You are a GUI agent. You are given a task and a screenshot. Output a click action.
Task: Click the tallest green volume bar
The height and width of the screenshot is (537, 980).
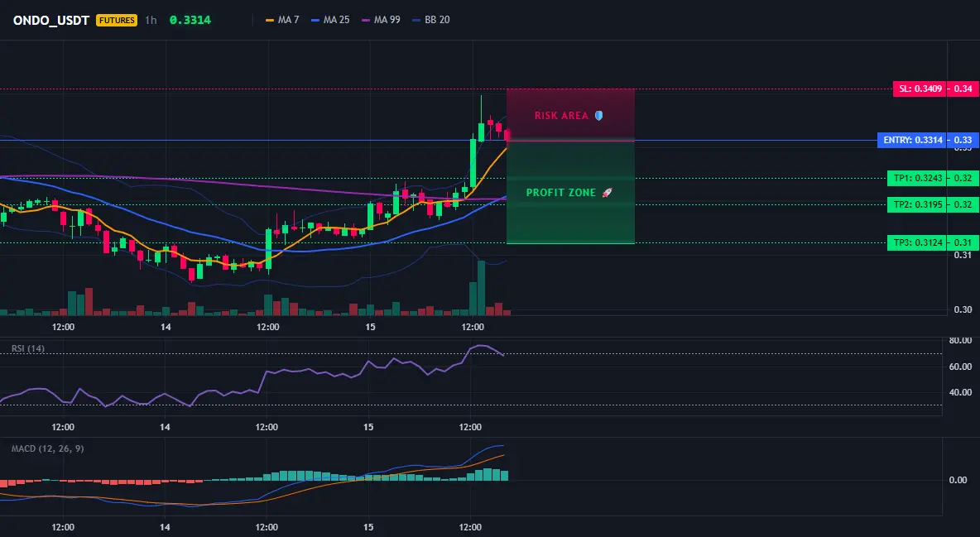click(481, 288)
